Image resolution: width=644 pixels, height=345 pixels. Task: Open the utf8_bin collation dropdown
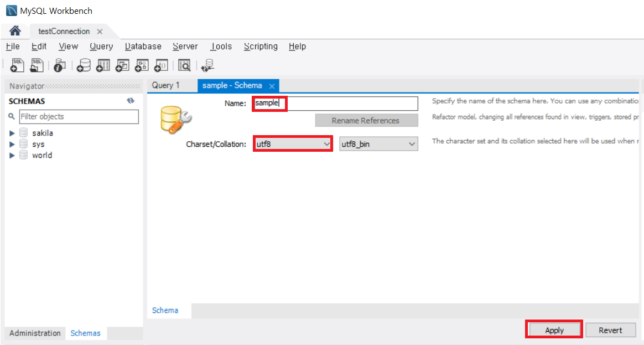tap(378, 144)
